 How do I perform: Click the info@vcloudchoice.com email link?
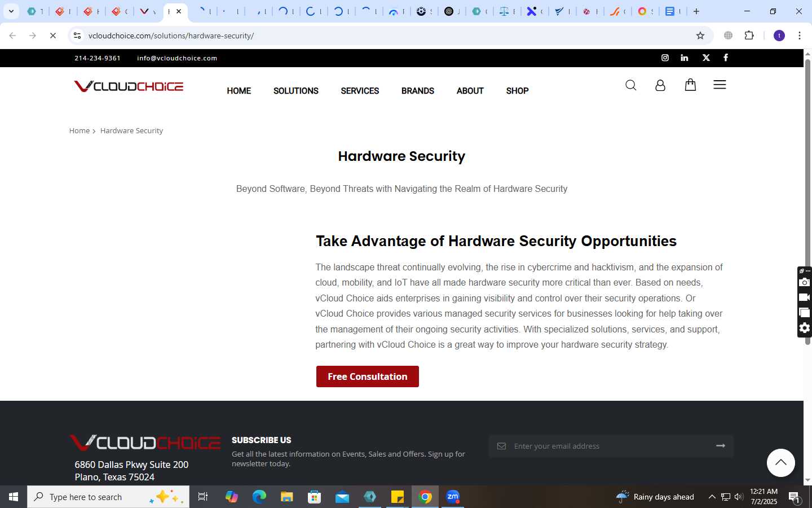click(x=177, y=58)
